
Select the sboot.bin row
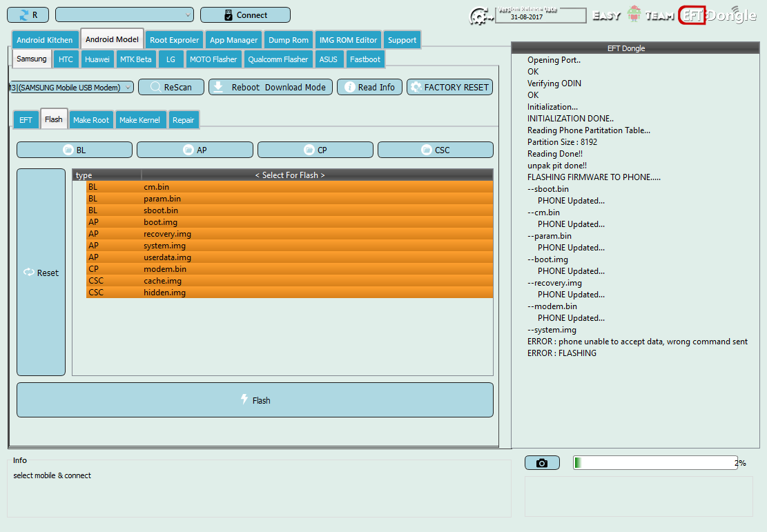click(x=289, y=210)
